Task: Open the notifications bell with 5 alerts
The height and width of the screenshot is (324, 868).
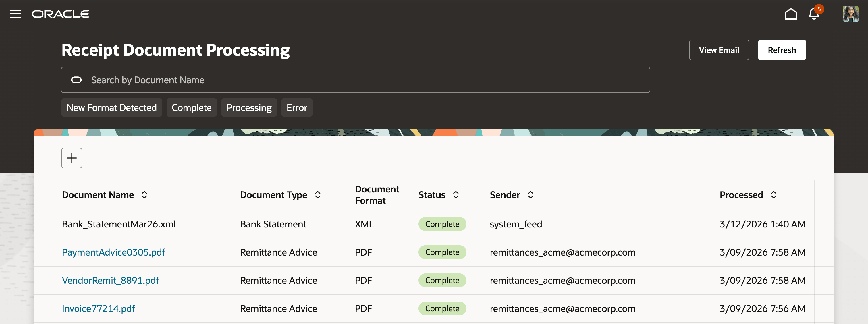Action: point(813,14)
